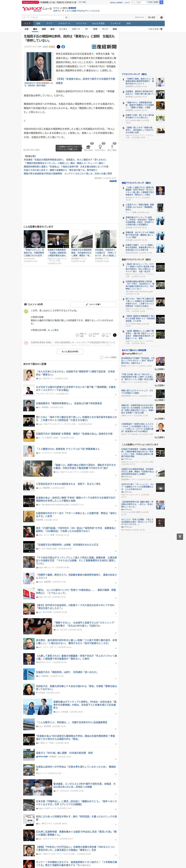This screenshot has height=868, width=186.
Task: Open the 三笠宮妃百合子さま斂葬の儀 article
Action: [x=69, y=484]
